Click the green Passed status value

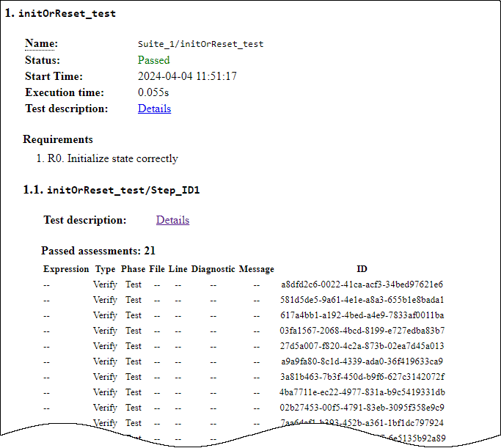coord(154,60)
